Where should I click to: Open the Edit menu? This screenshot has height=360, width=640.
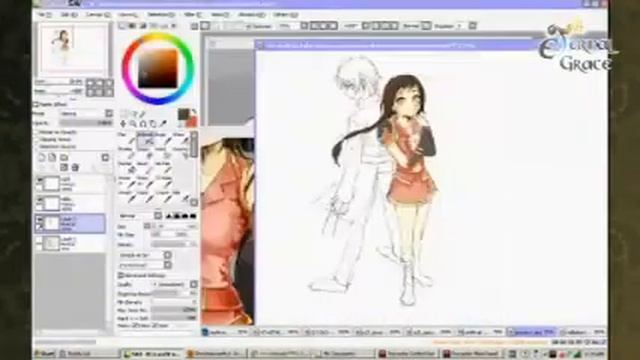(69, 15)
